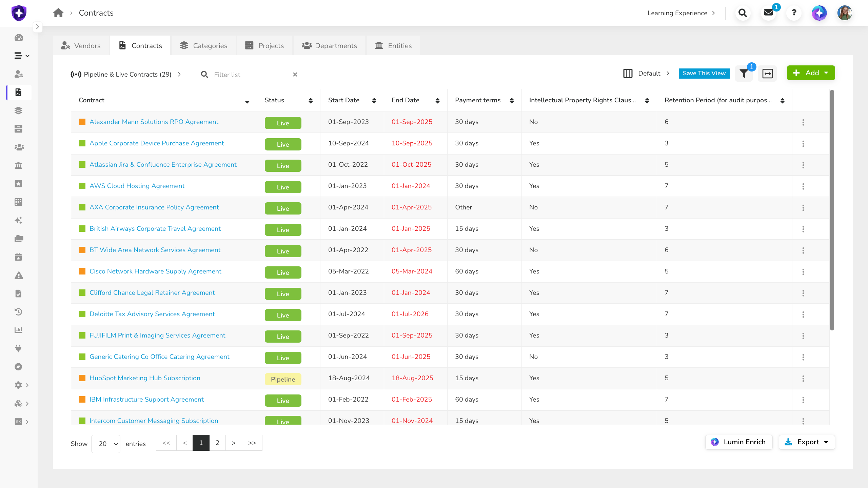Click orange swatch beside BT Wide Area Network

coord(82,250)
